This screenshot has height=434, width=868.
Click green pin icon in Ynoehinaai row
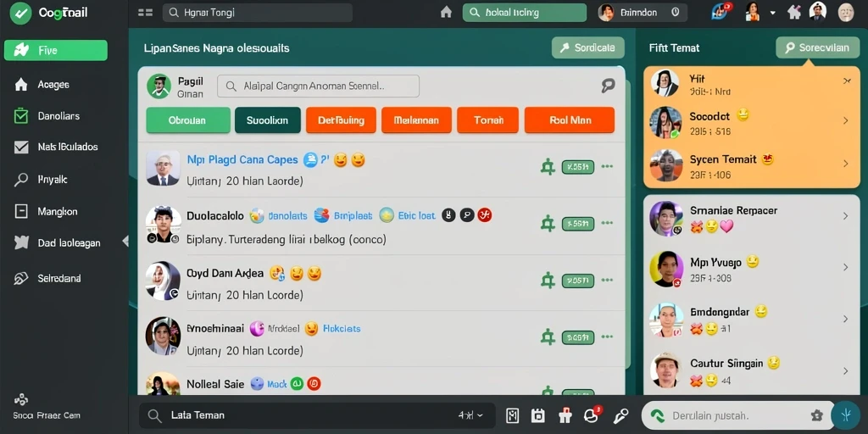pyautogui.click(x=548, y=337)
